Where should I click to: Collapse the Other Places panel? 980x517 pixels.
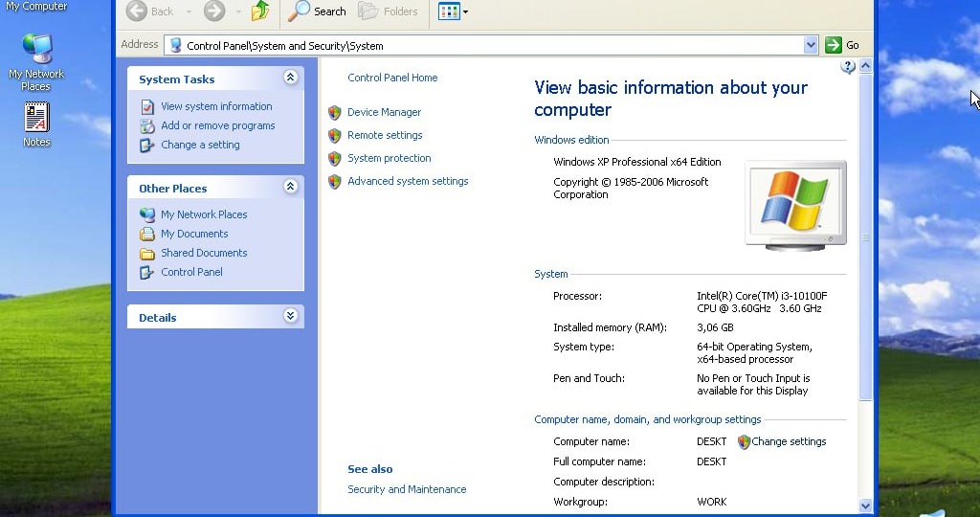coord(290,186)
